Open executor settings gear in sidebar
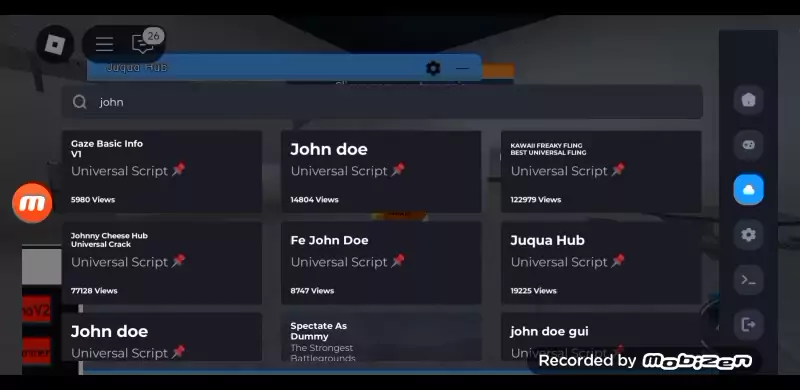This screenshot has width=800, height=390. 748,235
